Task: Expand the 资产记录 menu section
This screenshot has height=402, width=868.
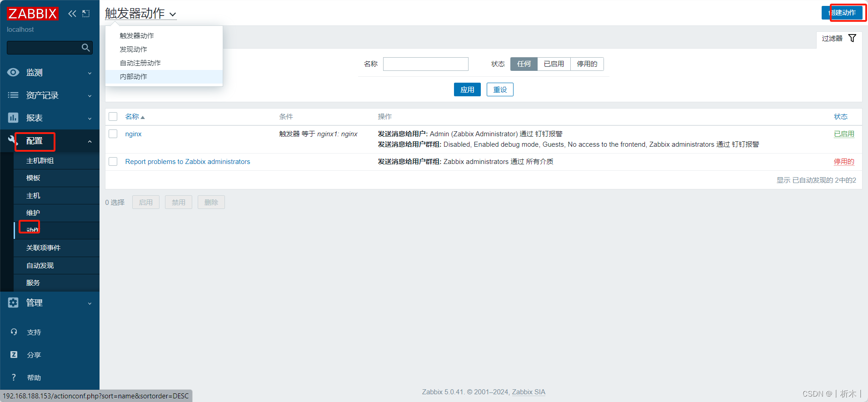Action: tap(90, 96)
